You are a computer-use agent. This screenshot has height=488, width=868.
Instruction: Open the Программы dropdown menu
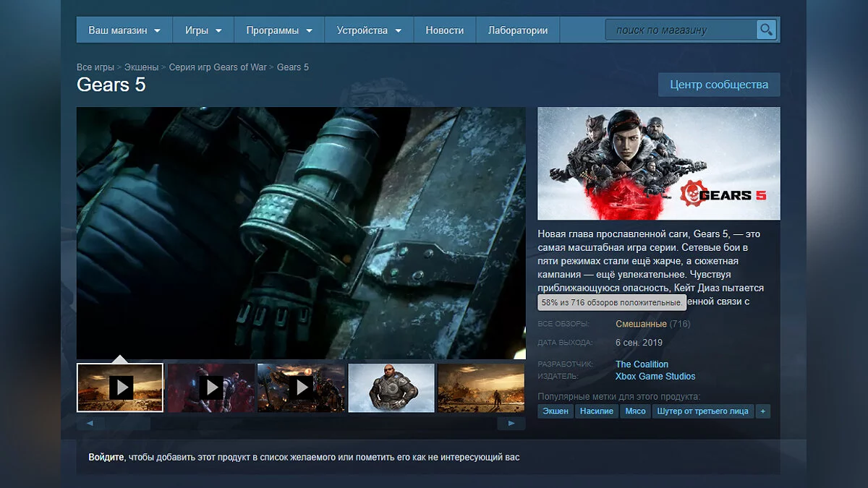click(279, 30)
